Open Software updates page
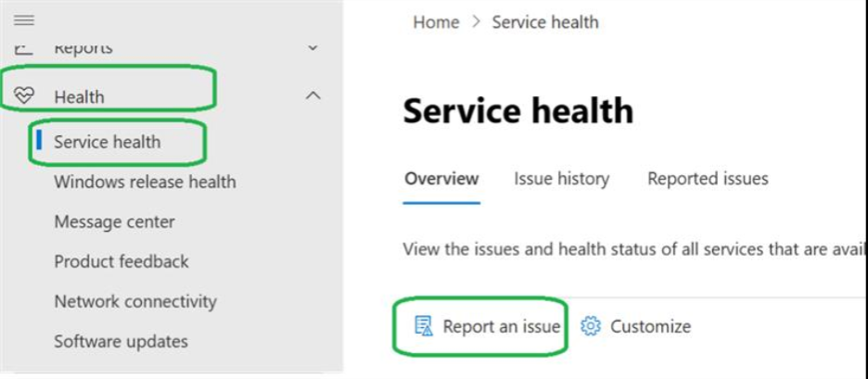Viewport: 868px width, 379px height. (121, 341)
